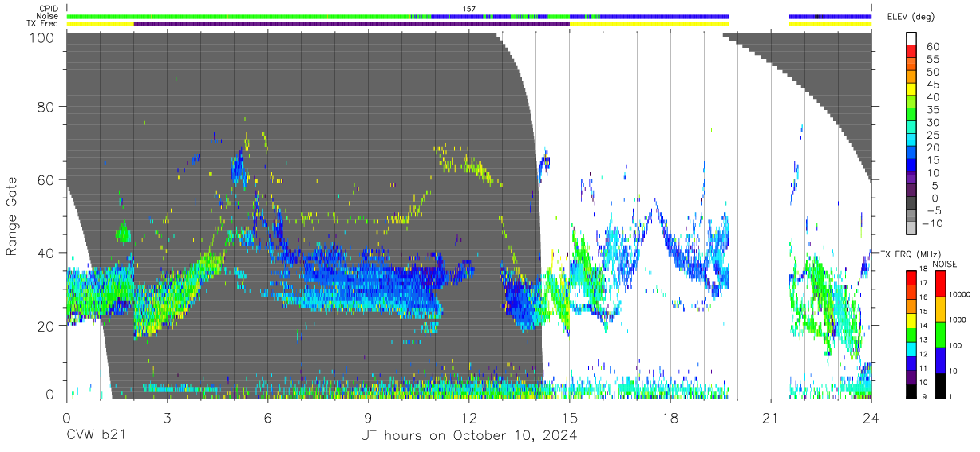Viewport: 980px width, 452px height.
Task: Click the red segment of the ELEV color bar
Action: click(911, 53)
